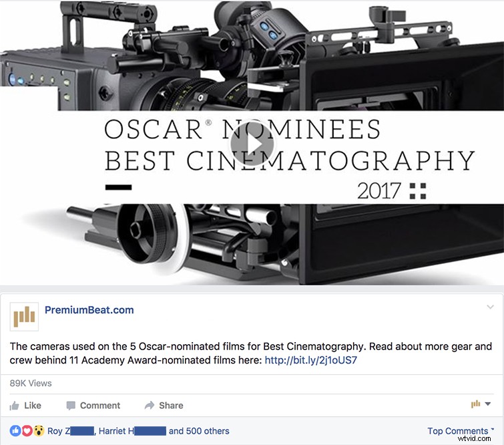This screenshot has height=445, width=504.
Task: Share the post
Action: coord(164,406)
